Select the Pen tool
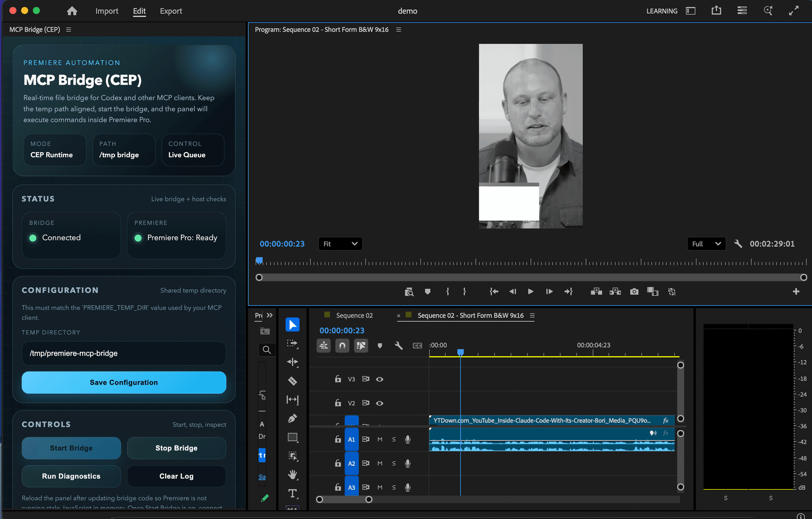The image size is (812, 519). pyautogui.click(x=292, y=418)
